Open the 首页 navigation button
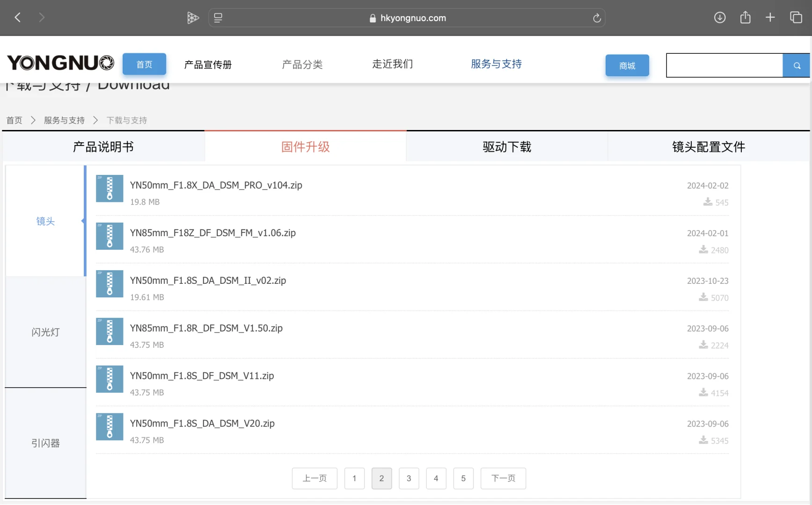Image resolution: width=812 pixels, height=505 pixels. (x=144, y=65)
